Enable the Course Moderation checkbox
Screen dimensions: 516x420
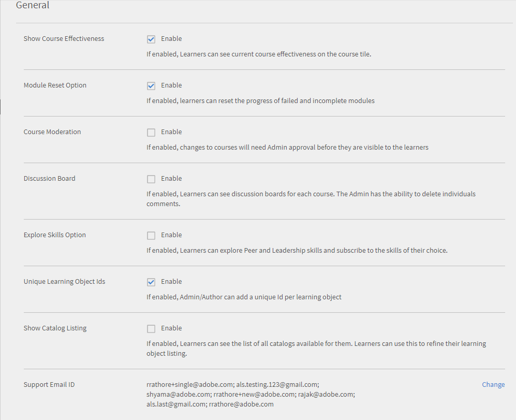151,132
